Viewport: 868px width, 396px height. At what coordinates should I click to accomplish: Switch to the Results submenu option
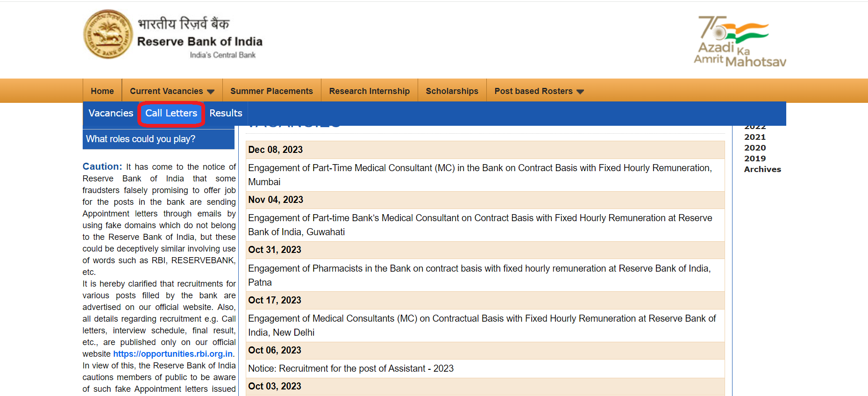[226, 113]
